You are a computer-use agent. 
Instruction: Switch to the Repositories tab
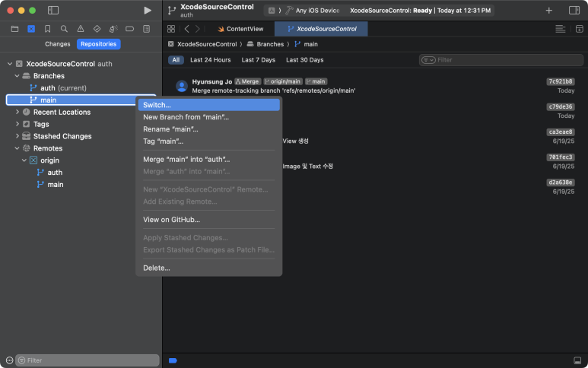point(99,44)
